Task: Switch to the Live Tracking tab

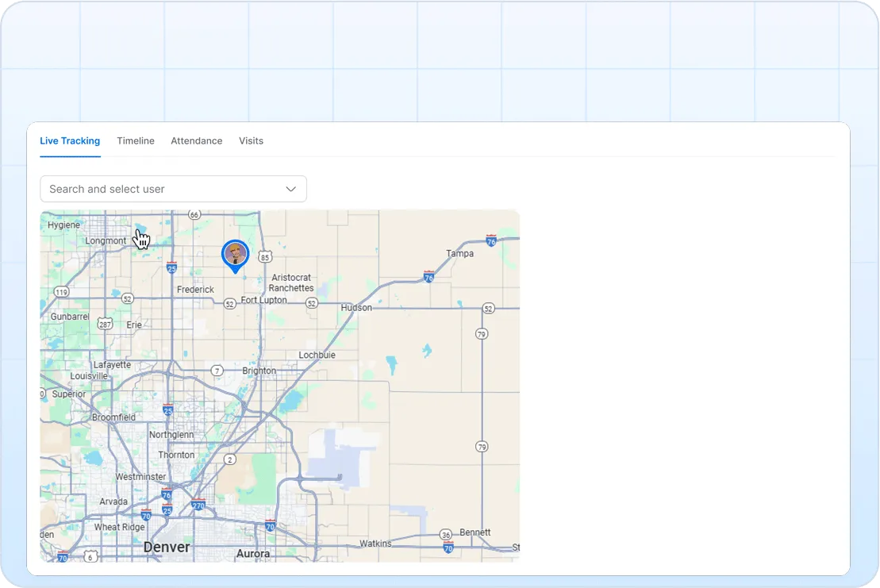Action: [70, 140]
